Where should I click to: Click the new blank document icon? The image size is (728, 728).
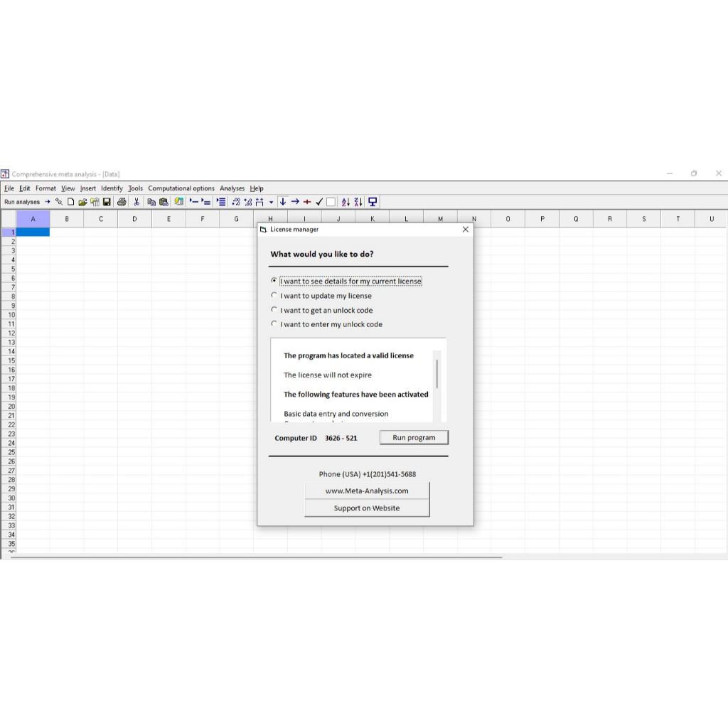point(70,202)
